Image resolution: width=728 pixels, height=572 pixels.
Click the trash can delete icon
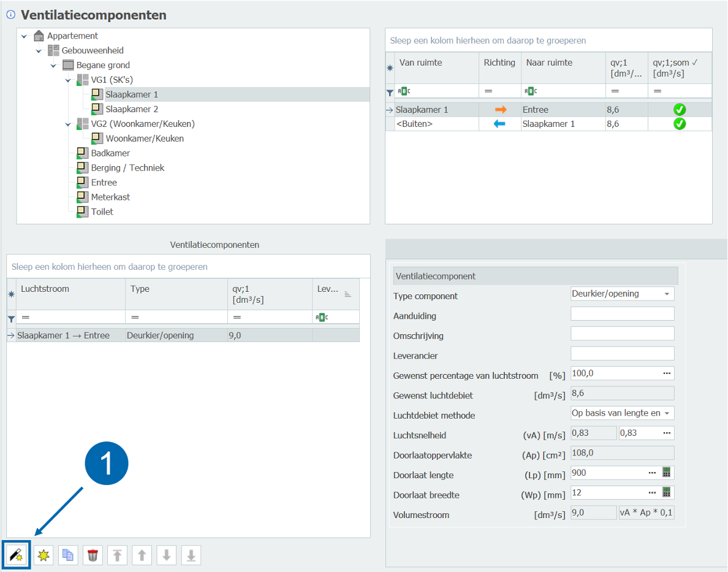pos(93,555)
